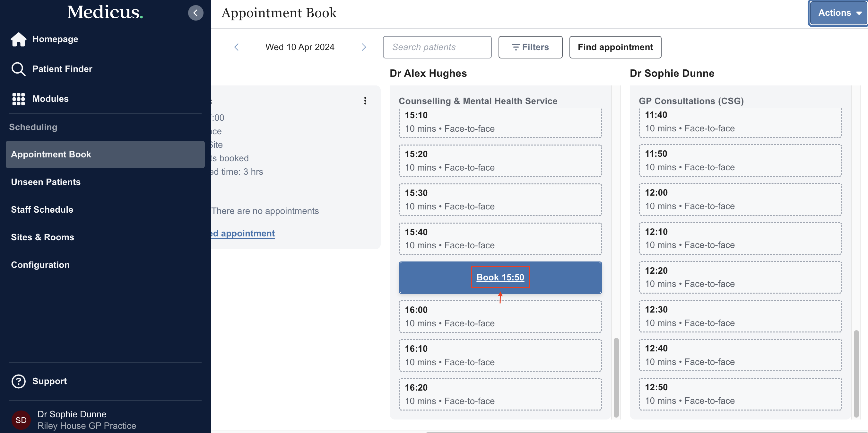Open the Actions dropdown menu

tap(839, 13)
